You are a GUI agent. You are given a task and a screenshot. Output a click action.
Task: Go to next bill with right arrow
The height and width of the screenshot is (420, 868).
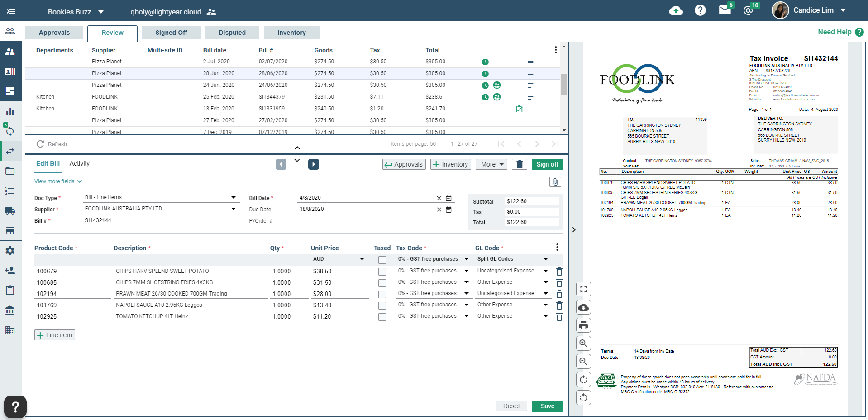(314, 164)
